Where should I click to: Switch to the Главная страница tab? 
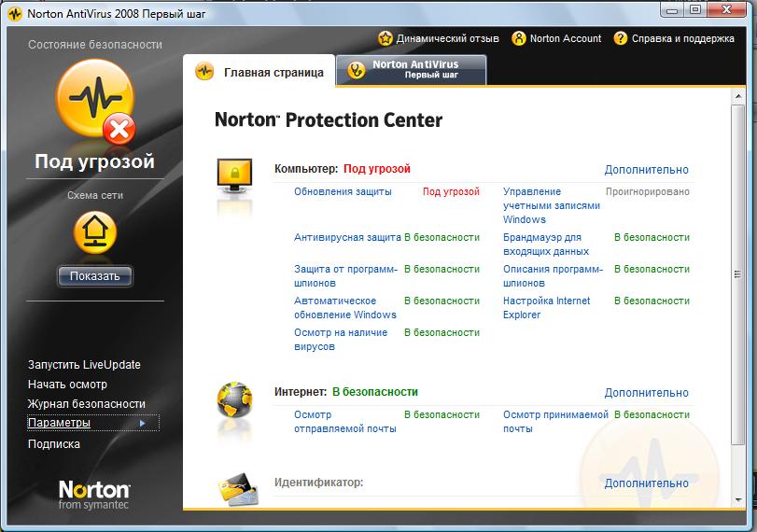pyautogui.click(x=259, y=71)
